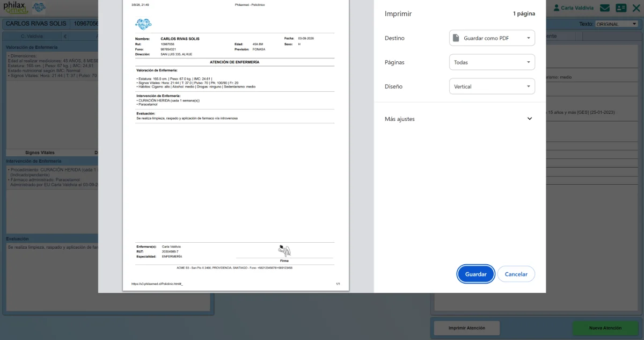This screenshot has width=644, height=340.
Task: Open the Diseño 'Vertical' dropdown
Action: (x=492, y=86)
